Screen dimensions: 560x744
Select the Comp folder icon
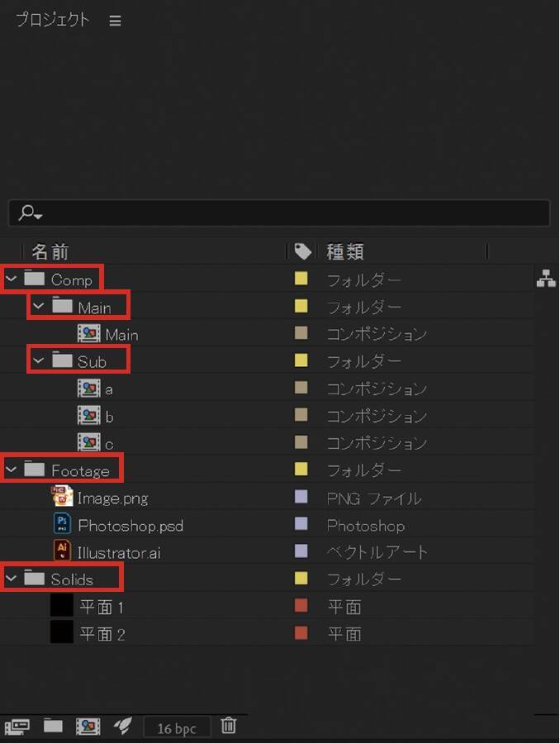34,278
